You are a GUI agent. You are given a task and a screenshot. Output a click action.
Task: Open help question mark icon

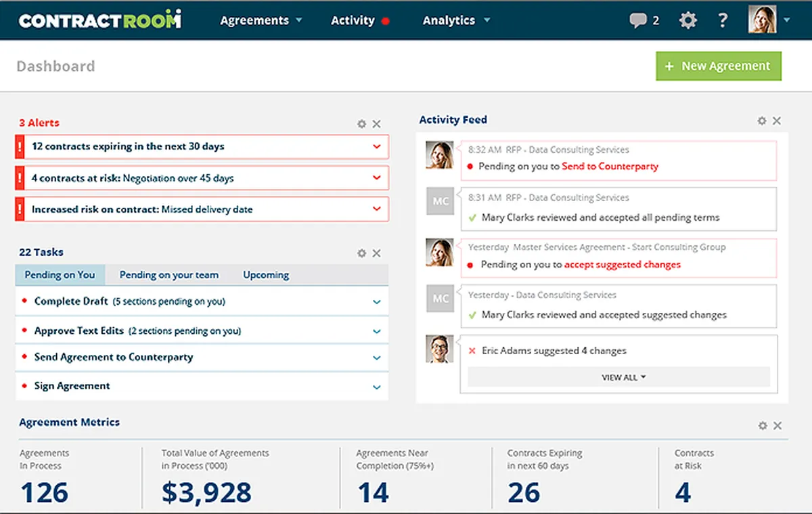[723, 20]
